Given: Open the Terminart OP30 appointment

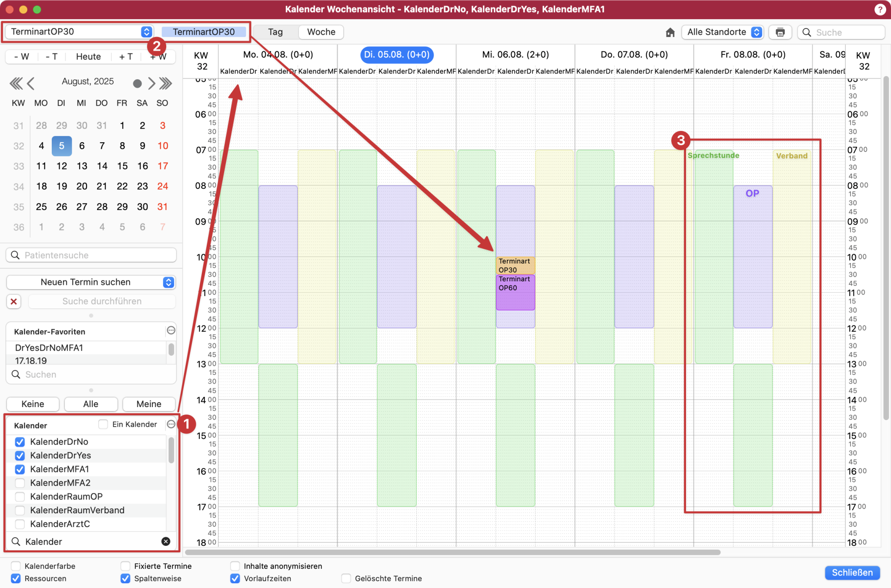Looking at the screenshot, I should (515, 266).
